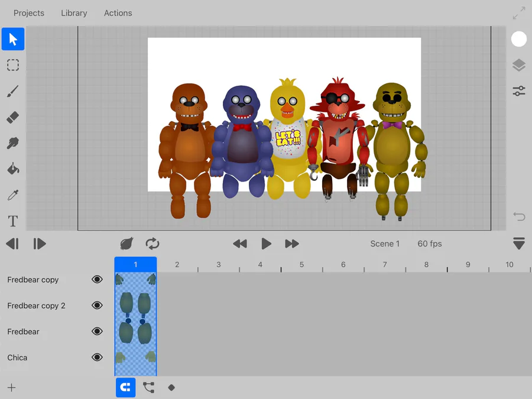The width and height of the screenshot is (532, 399).
Task: Jump to frame 2 on the timeline
Action: [x=177, y=265]
